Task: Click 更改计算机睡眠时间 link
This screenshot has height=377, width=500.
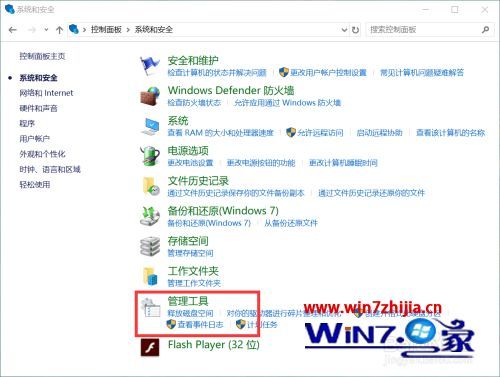Action: 343,163
